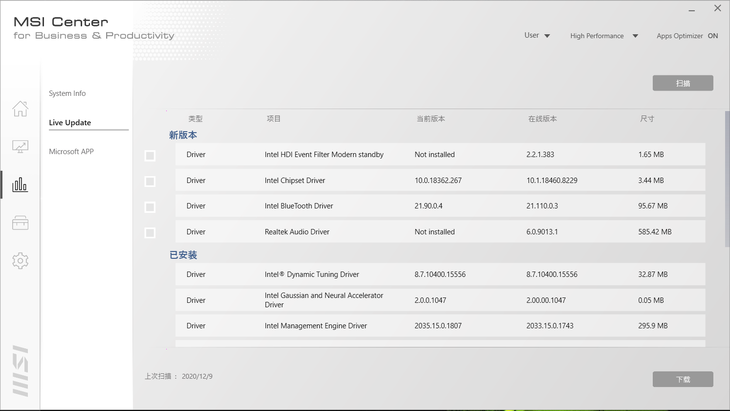730x411 pixels.
Task: Toggle the Apps Optimizer ON switch
Action: click(712, 36)
